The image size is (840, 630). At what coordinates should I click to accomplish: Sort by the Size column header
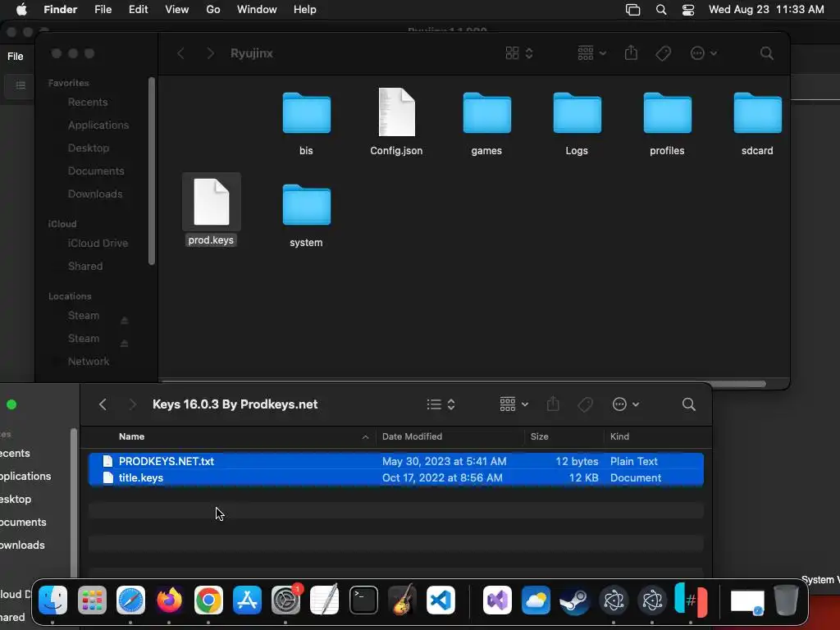point(564,436)
